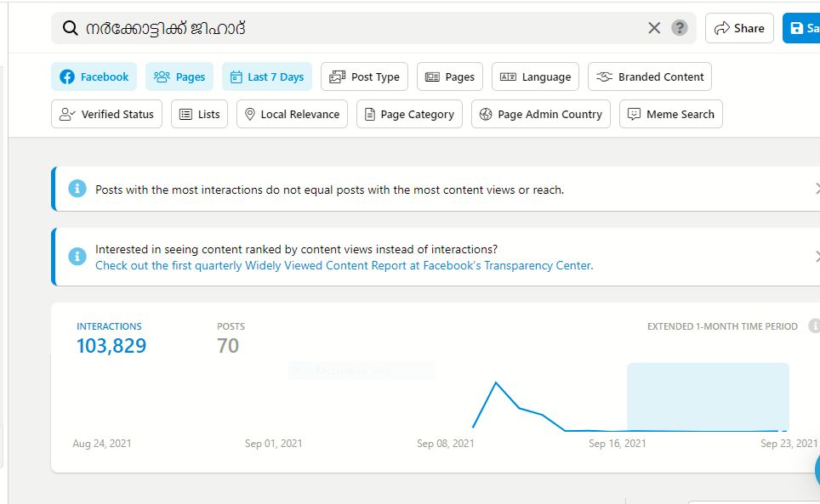Click the info icon beside Extended 1-Month Time Period
The image size is (820, 504).
(x=813, y=326)
